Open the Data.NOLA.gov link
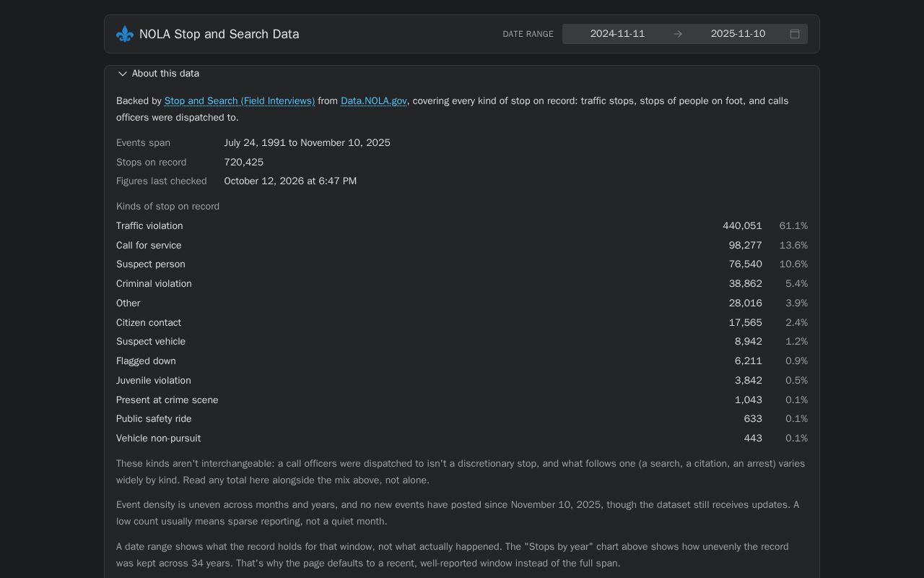The image size is (924, 578). (374, 101)
